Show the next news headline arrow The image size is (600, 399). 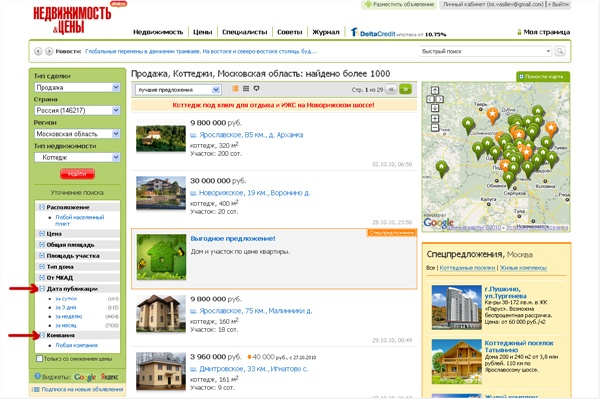coord(49,51)
